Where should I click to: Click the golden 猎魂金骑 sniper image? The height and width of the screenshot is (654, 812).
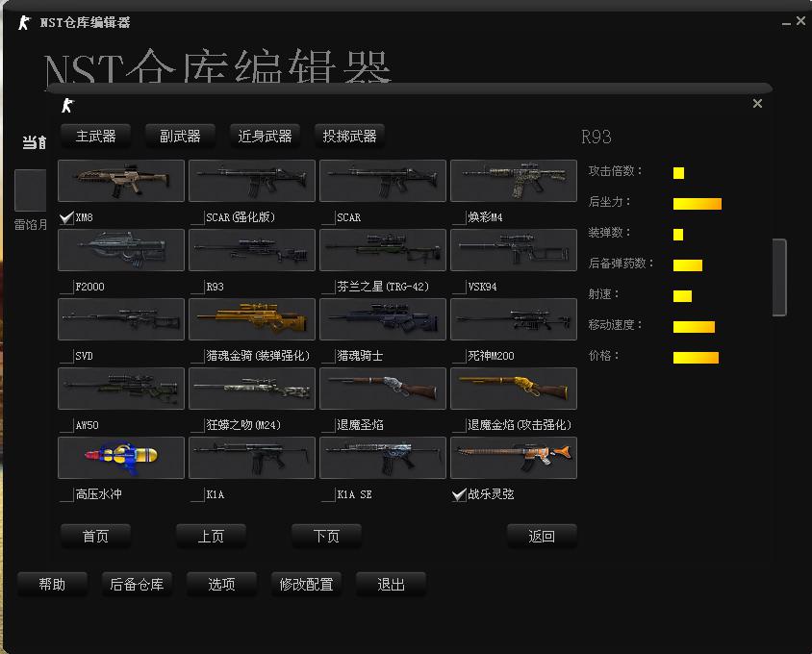[252, 319]
